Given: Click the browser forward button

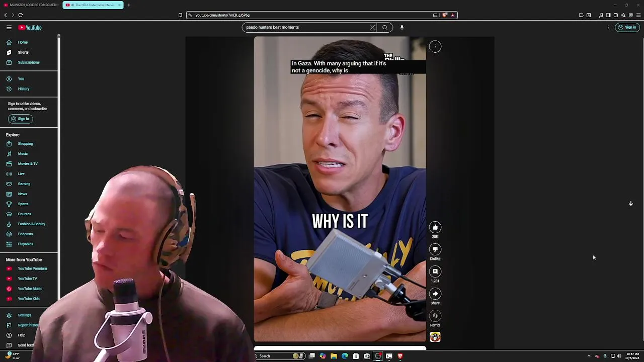Looking at the screenshot, I should click(x=13, y=15).
